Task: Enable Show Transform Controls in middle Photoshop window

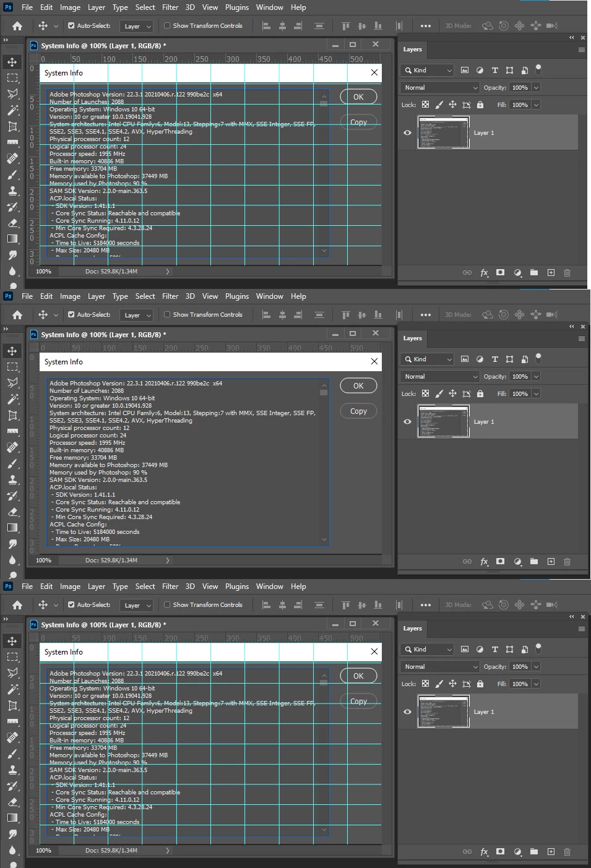Action: click(167, 314)
